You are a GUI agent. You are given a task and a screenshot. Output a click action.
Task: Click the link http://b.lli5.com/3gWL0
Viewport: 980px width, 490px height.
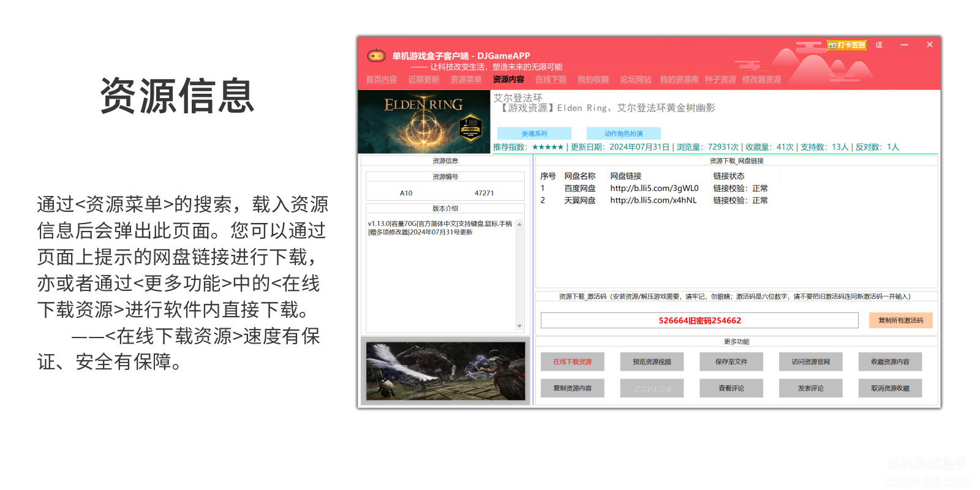pos(654,189)
